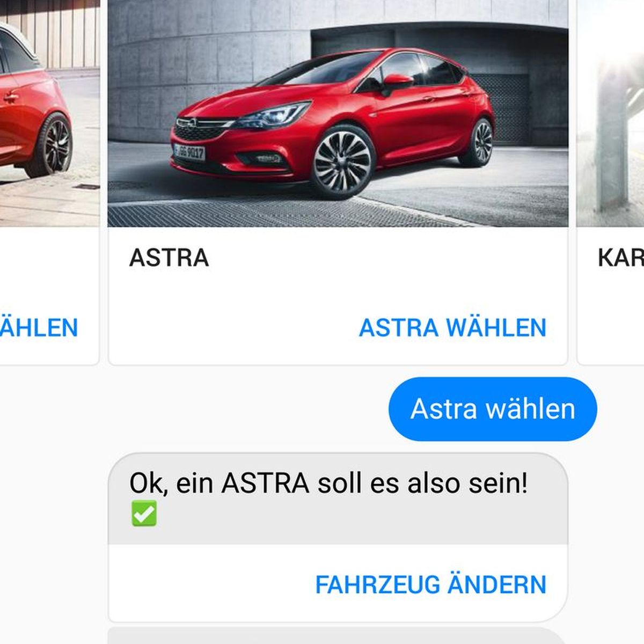The height and width of the screenshot is (644, 644).
Task: Tap the blue 'Astra wählen' message bubble
Action: [x=493, y=409]
